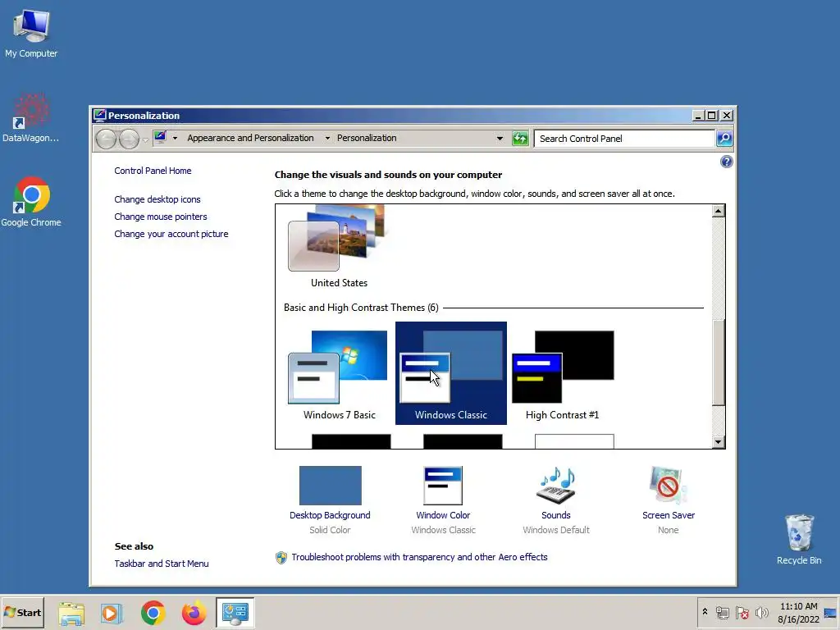The width and height of the screenshot is (840, 630).
Task: Open Taskbar and Start Menu link
Action: point(162,564)
